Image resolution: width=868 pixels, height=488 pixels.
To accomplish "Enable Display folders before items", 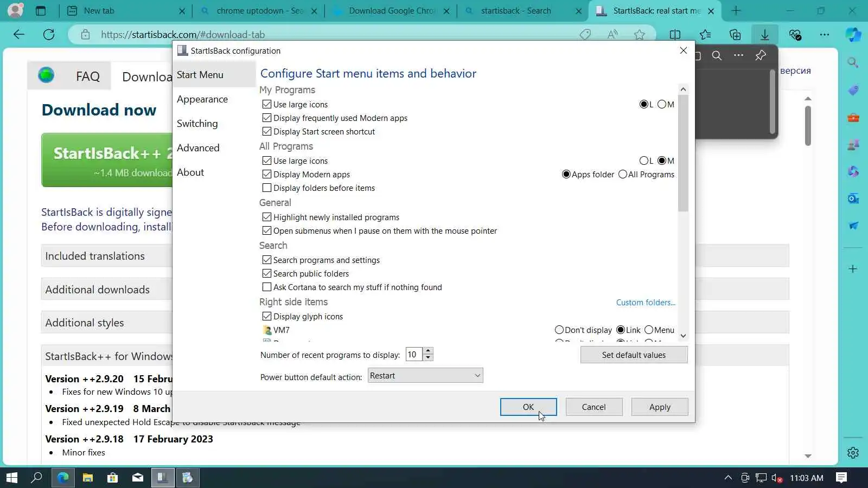I will (267, 188).
